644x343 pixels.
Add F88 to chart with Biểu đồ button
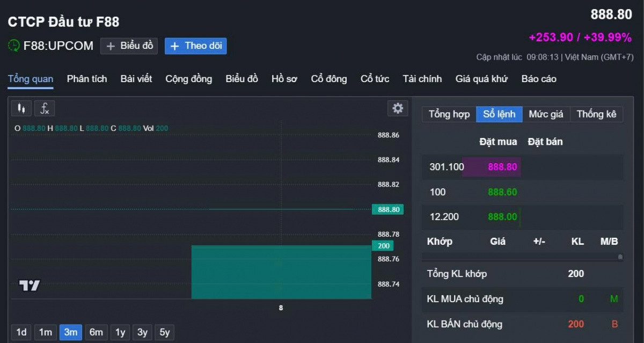129,46
